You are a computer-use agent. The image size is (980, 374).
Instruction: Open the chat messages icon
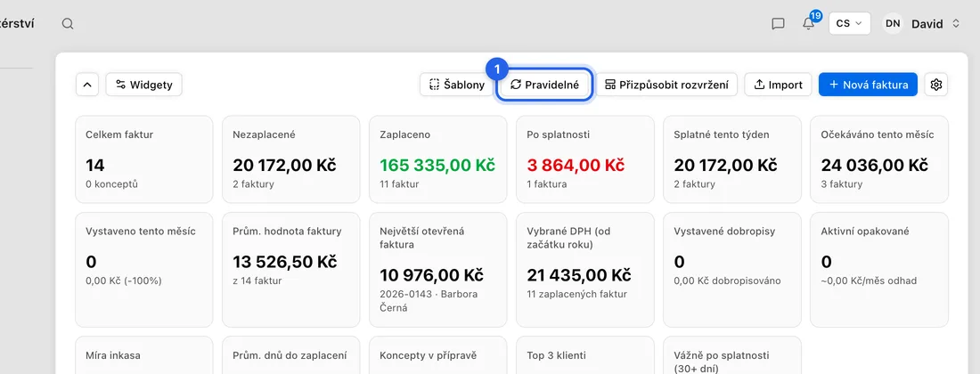(x=778, y=24)
